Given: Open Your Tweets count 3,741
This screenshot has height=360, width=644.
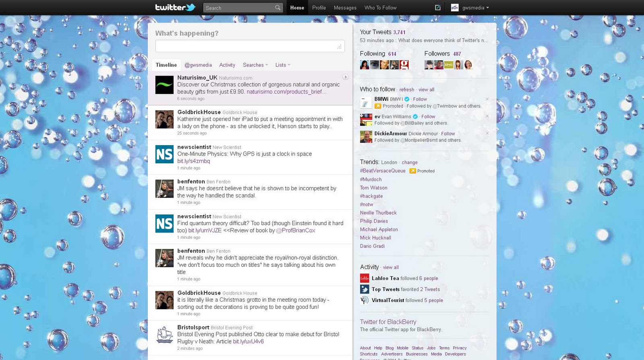Looking at the screenshot, I should 399,32.
